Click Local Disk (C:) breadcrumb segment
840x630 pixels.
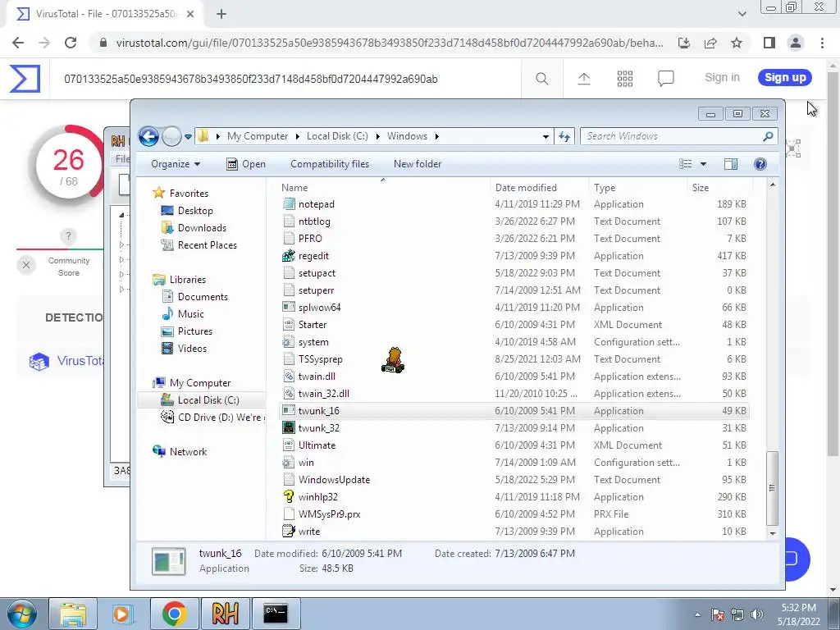(337, 136)
